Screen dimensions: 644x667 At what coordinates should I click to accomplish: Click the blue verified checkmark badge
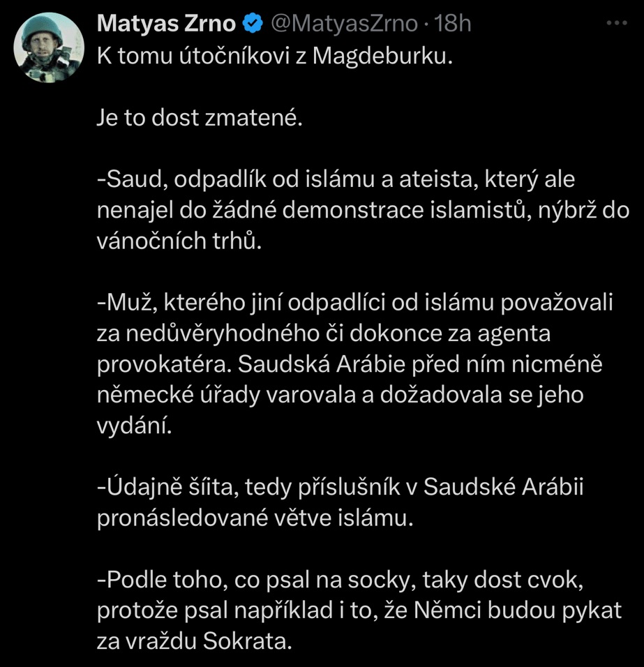point(251,24)
